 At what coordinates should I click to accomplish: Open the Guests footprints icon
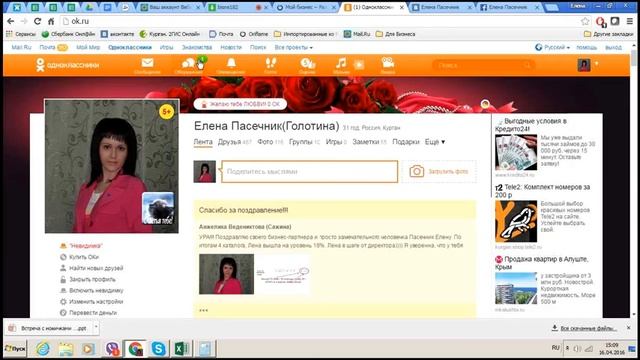(x=270, y=65)
